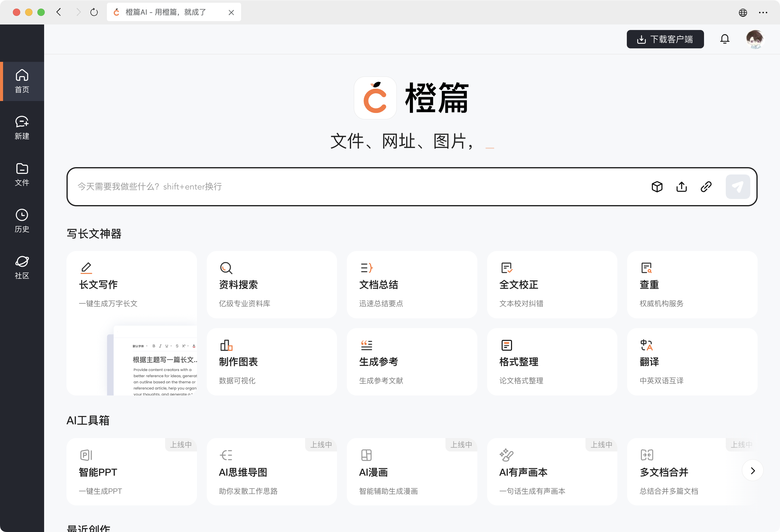The image size is (780, 532).
Task: Click the 上线中 badge on 智能PPT
Action: (181, 444)
